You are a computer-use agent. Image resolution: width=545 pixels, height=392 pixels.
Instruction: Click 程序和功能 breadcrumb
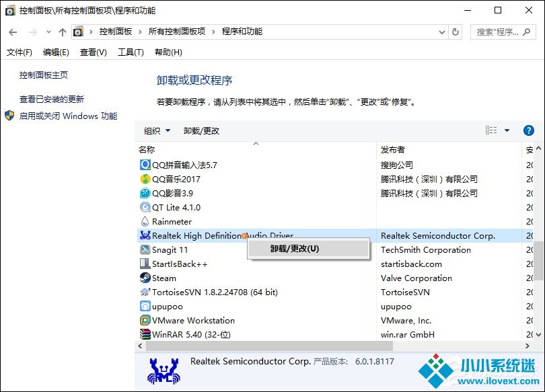pos(242,32)
